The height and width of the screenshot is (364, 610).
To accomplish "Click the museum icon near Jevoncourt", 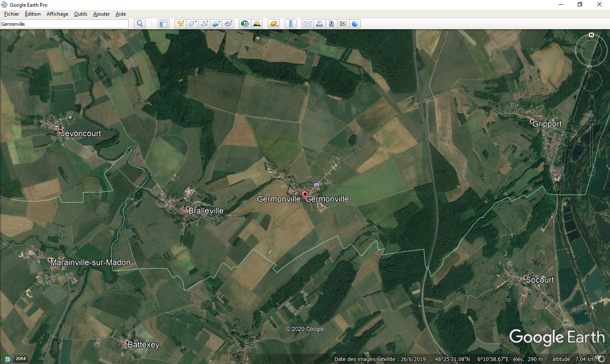I will click(x=56, y=128).
